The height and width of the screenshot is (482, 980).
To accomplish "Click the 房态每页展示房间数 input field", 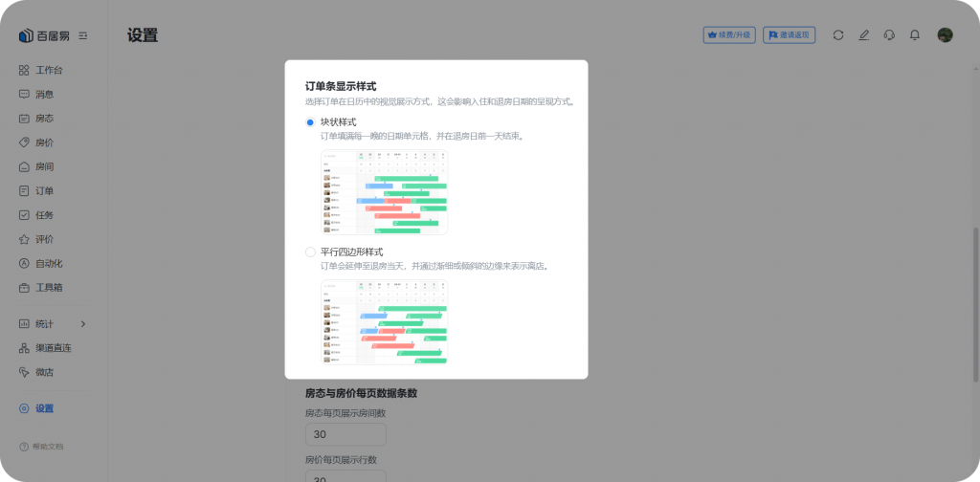I will 345,435.
